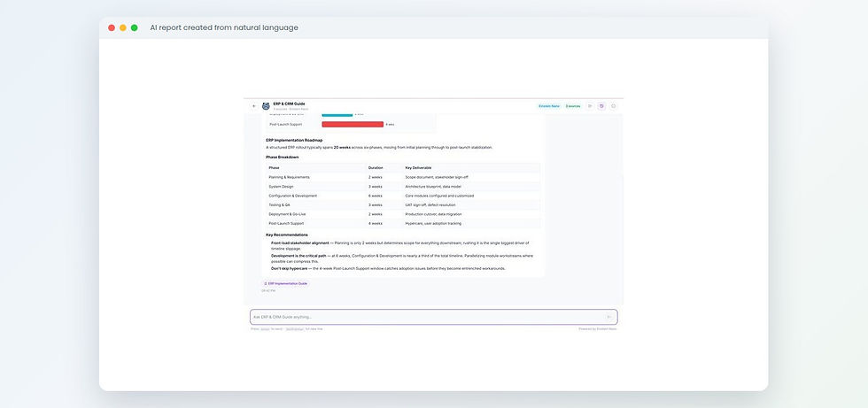Select the Post-Launch Support table cell

click(x=285, y=223)
